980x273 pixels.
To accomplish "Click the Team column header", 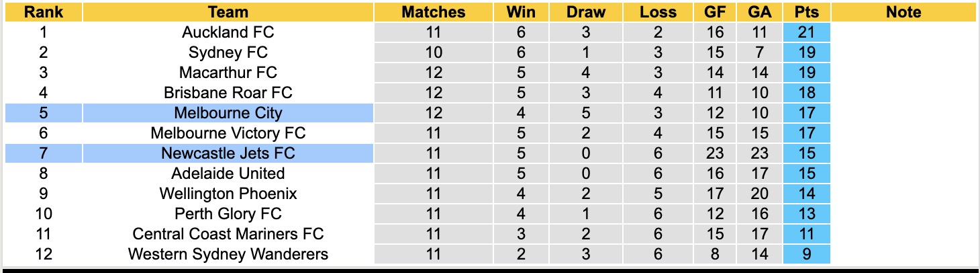I will click(228, 12).
